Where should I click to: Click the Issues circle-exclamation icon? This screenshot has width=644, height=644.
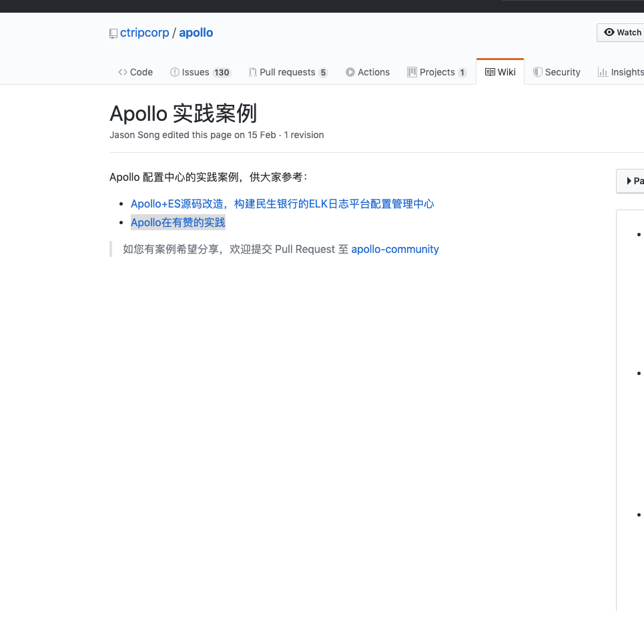175,72
